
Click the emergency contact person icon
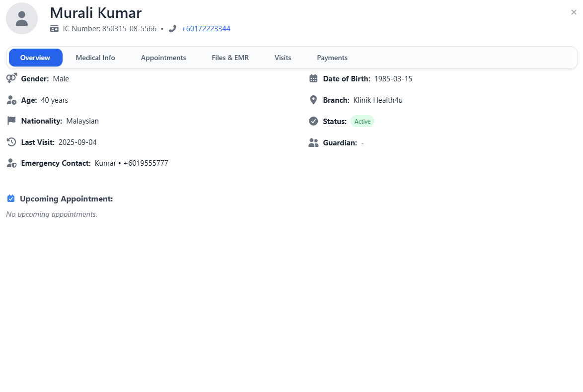(x=11, y=163)
